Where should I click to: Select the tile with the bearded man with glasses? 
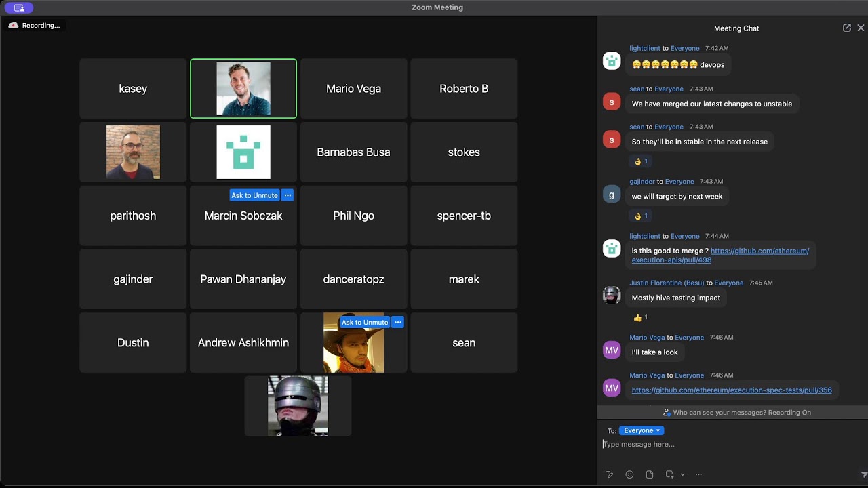[133, 152]
